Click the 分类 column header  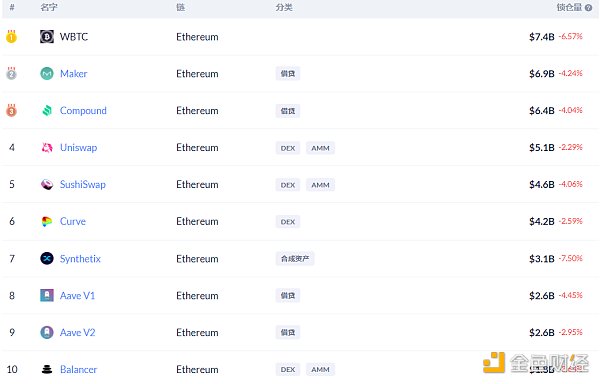pyautogui.click(x=284, y=7)
